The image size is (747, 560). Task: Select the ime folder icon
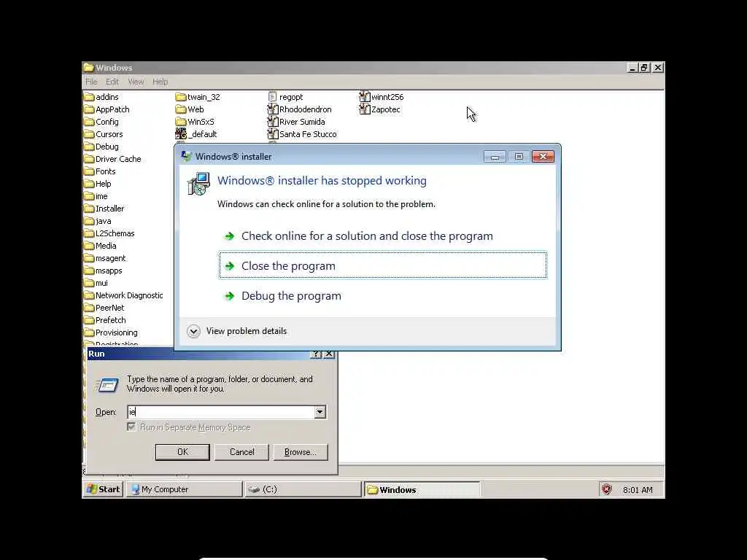point(89,196)
